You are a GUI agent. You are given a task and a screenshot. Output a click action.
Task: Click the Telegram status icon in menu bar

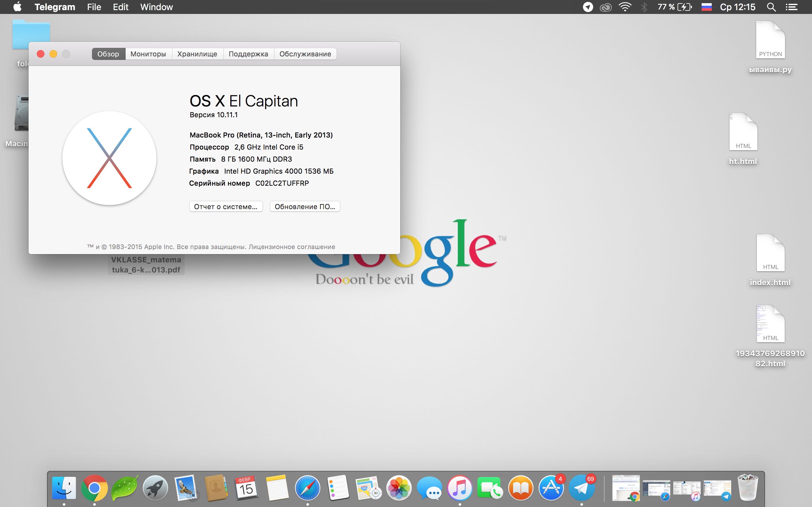tap(588, 7)
